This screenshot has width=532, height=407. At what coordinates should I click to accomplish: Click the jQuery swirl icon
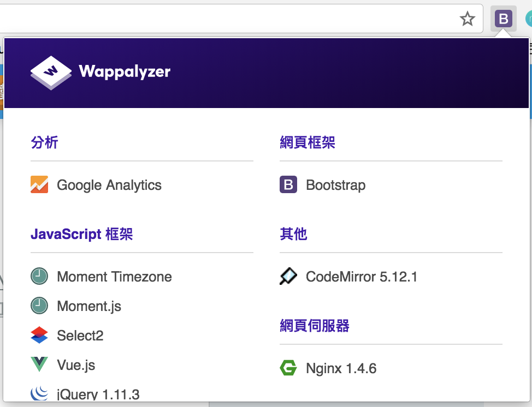click(39, 393)
